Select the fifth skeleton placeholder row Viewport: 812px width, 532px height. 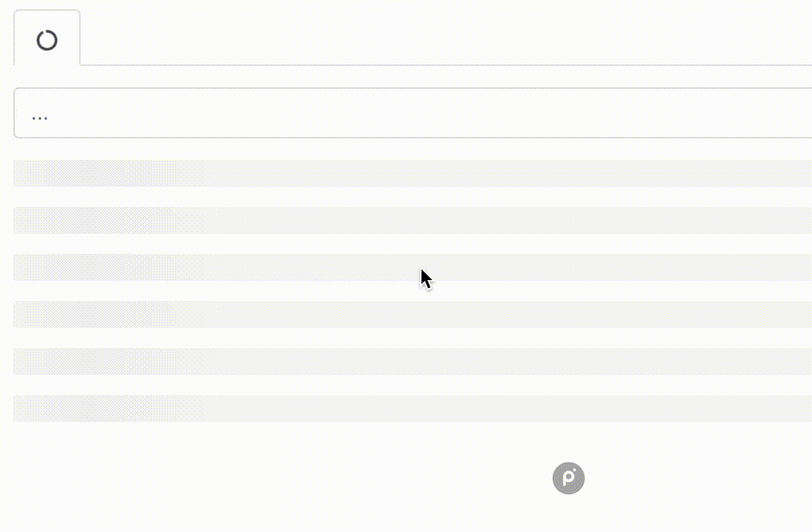(x=413, y=361)
